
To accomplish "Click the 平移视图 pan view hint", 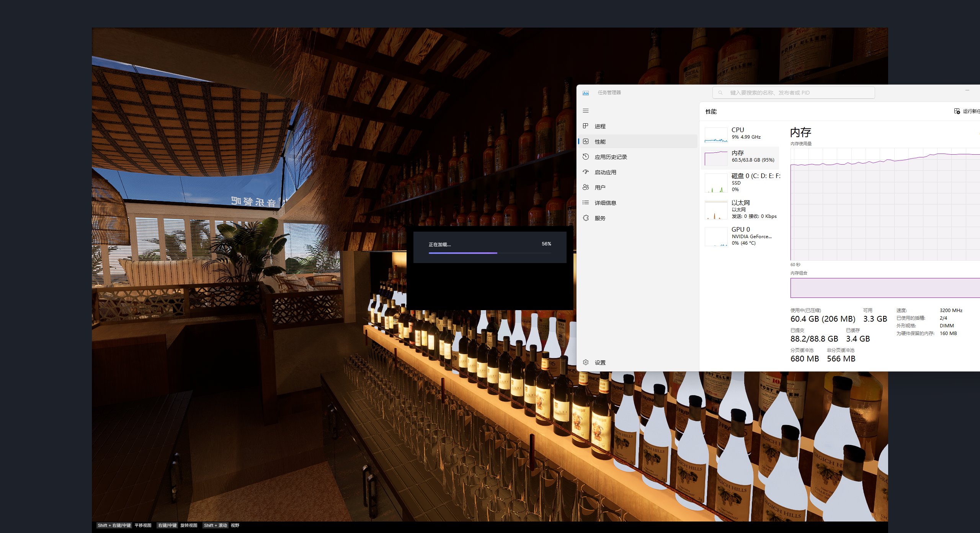I will click(143, 525).
